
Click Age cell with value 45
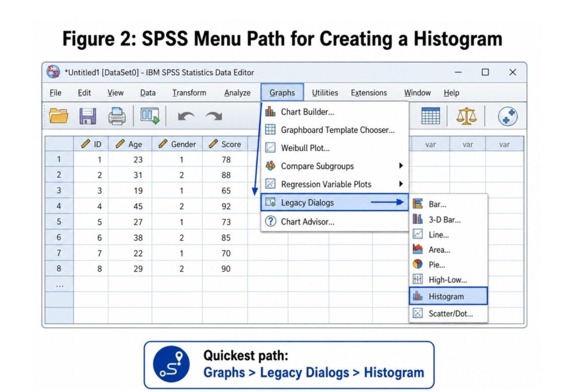(x=130, y=206)
